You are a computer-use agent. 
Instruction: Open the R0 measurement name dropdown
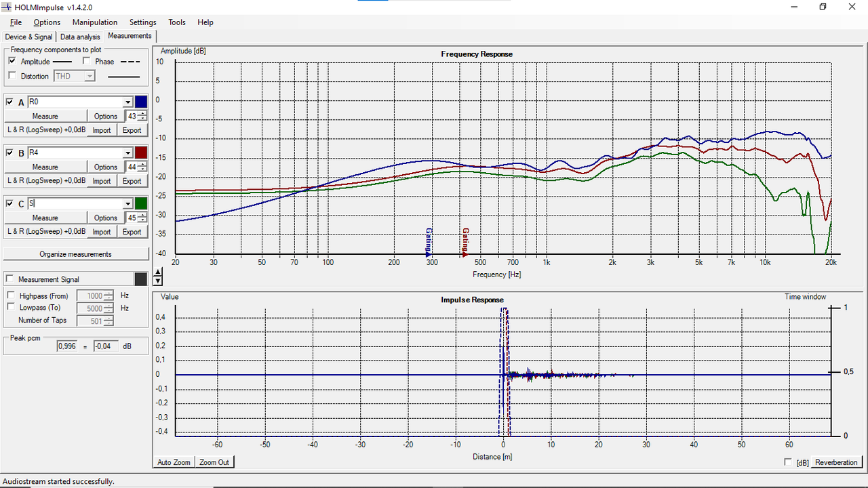coord(127,102)
